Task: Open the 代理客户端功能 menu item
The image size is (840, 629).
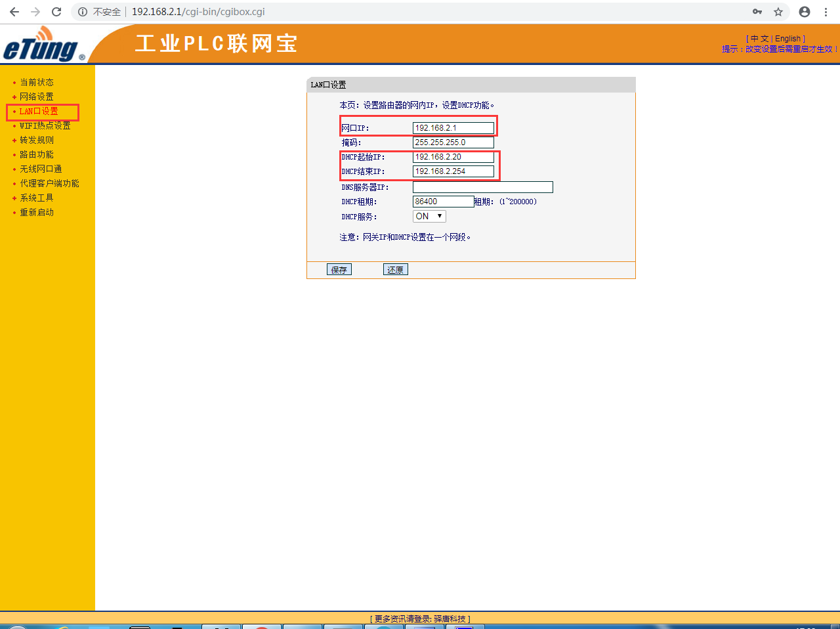Action: pos(49,183)
